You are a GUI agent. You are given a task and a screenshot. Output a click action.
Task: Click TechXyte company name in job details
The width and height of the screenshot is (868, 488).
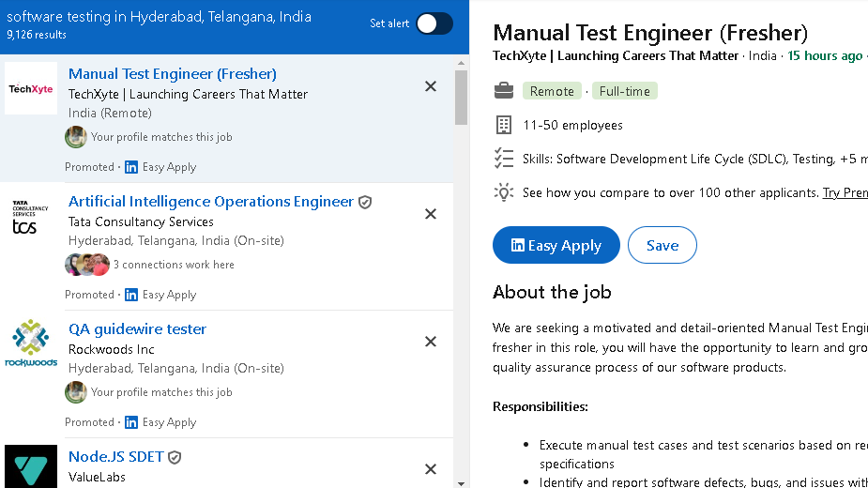[x=616, y=56]
